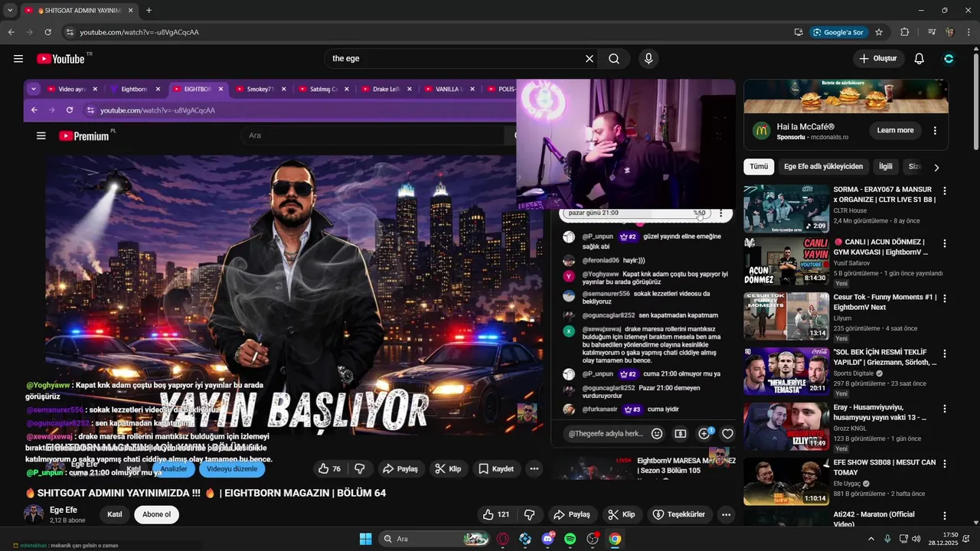Open the Chrome extensions puzzle icon
This screenshot has width=980, height=551.
coord(905,32)
